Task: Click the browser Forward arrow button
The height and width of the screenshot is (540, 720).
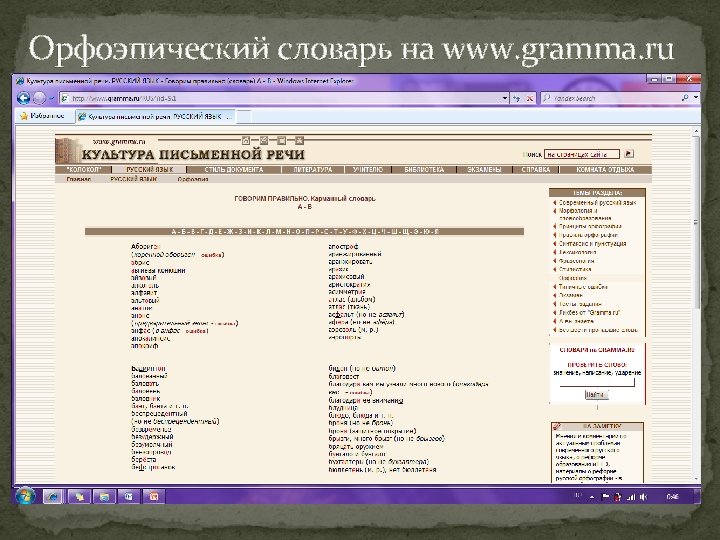Action: coord(40,98)
